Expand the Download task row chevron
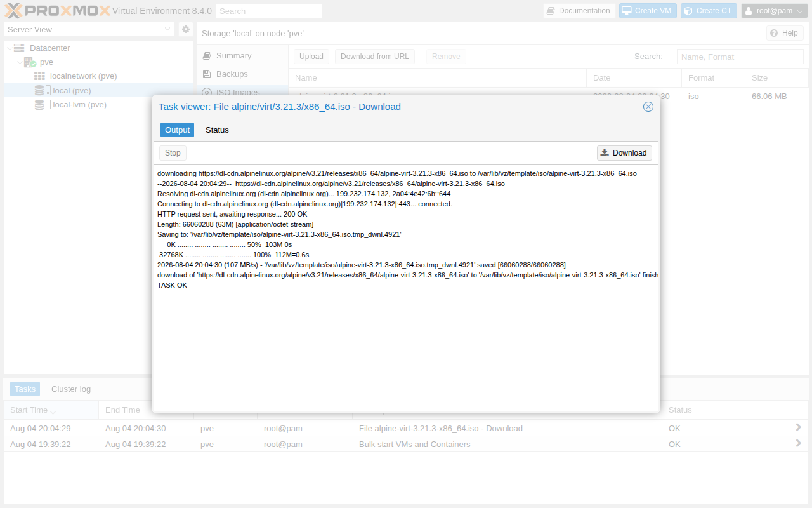The image size is (812, 508). pos(799,427)
